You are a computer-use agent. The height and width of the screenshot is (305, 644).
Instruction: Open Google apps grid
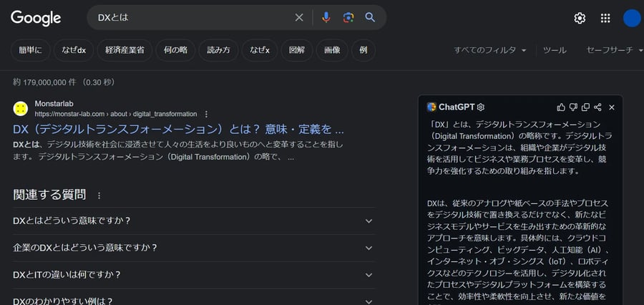click(x=605, y=18)
